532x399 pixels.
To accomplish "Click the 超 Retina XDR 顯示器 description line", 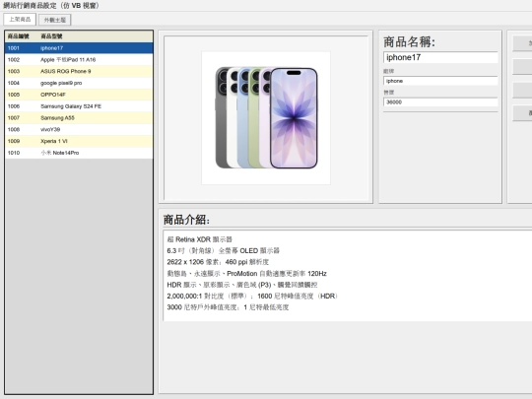I will click(199, 239).
